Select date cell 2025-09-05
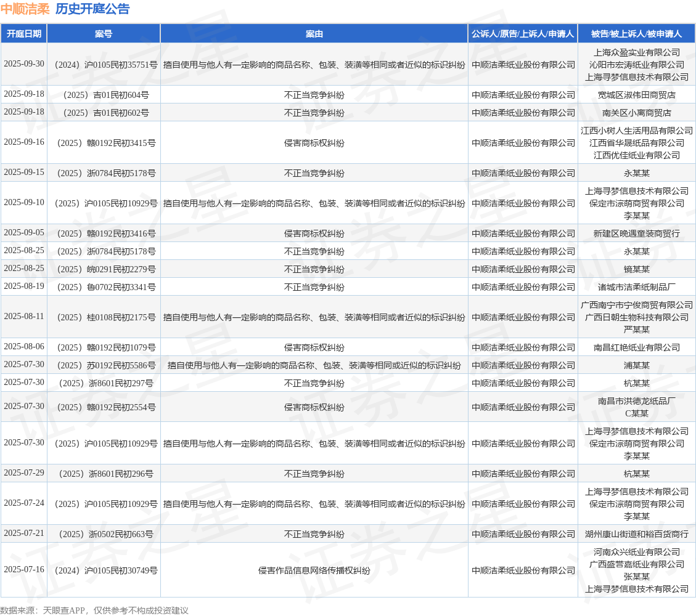Viewport: 696px width, 616px height. coord(24,232)
